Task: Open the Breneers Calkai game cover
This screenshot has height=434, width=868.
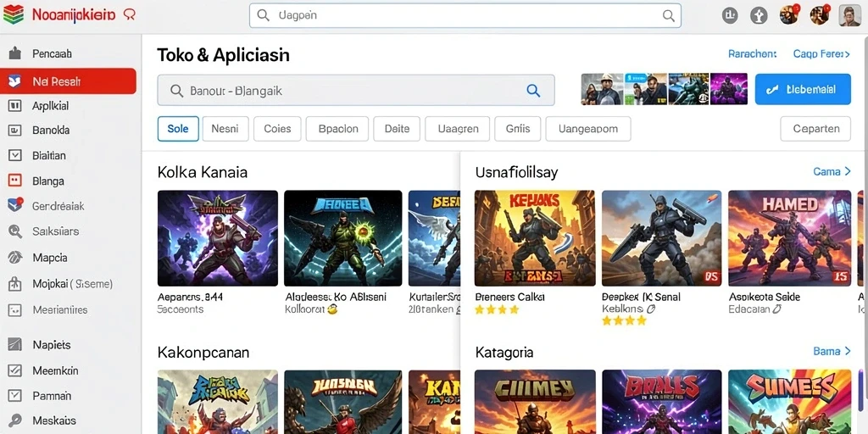Action: [x=535, y=238]
